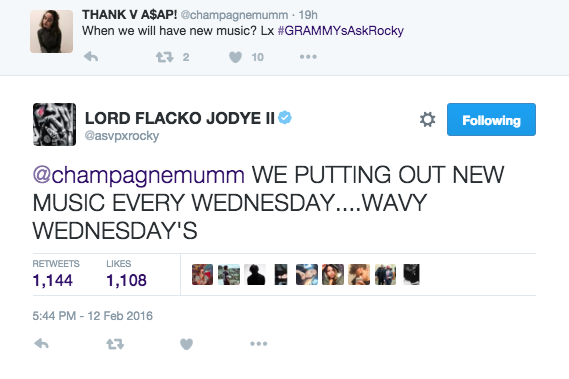
Task: Open the gear settings dropdown
Action: click(427, 119)
